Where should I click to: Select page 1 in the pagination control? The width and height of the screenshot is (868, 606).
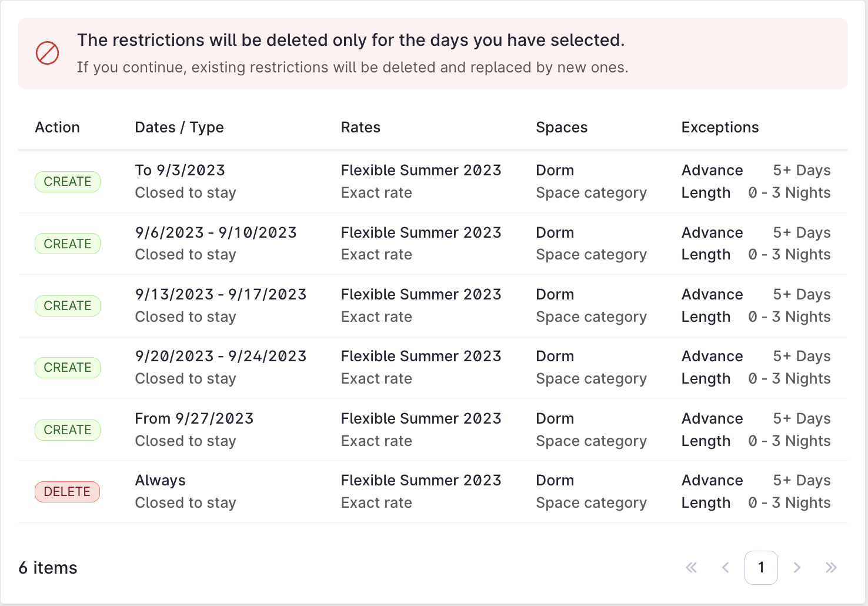pos(761,568)
